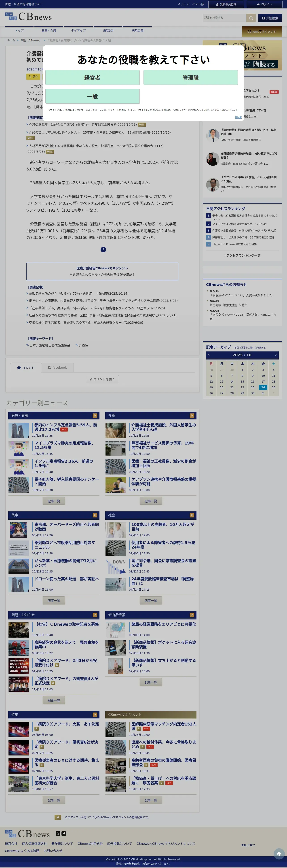Click the 無料会員登録 button
Image resolution: width=287 pixels, height=868 pixels.
tap(226, 4)
